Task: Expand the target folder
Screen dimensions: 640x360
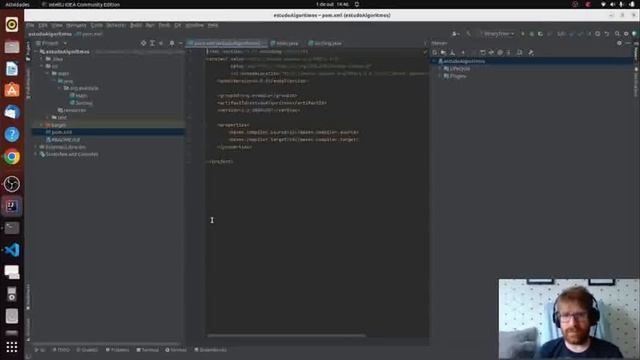Action: point(42,125)
